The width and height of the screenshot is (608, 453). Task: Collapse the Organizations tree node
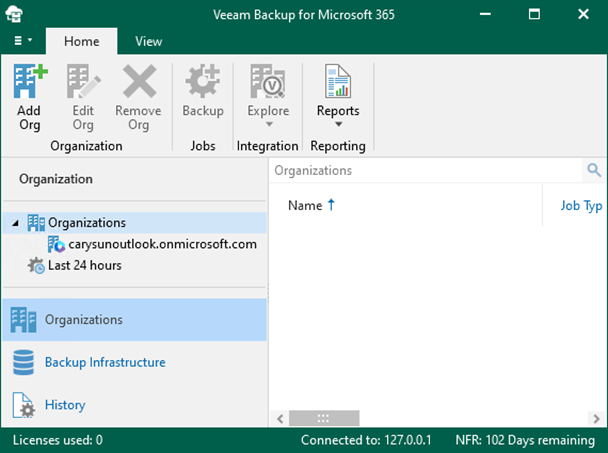click(15, 223)
